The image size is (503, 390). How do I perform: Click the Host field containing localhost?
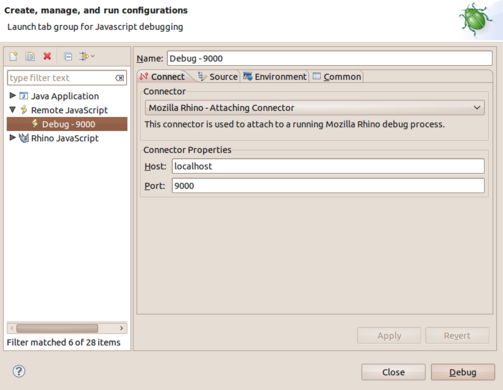[x=328, y=166]
